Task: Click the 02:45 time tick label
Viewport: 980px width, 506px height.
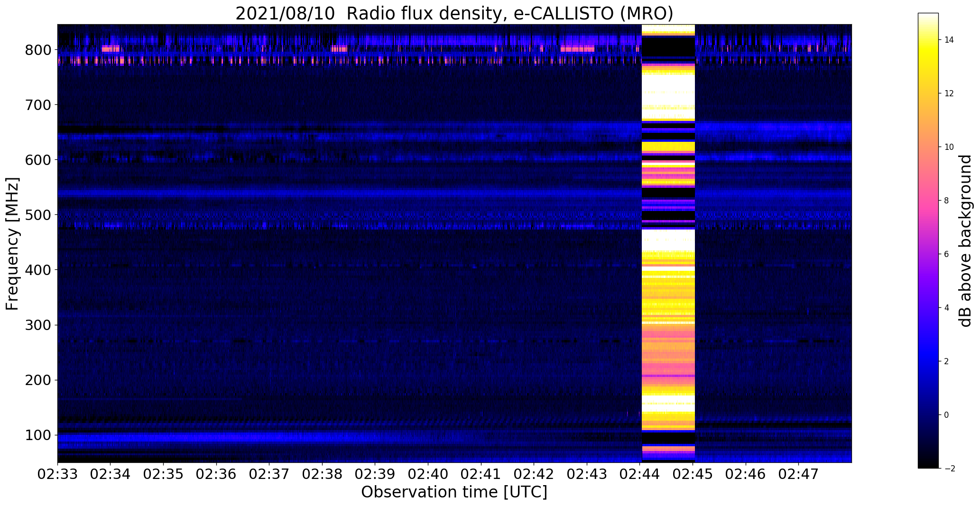Action: point(693,474)
